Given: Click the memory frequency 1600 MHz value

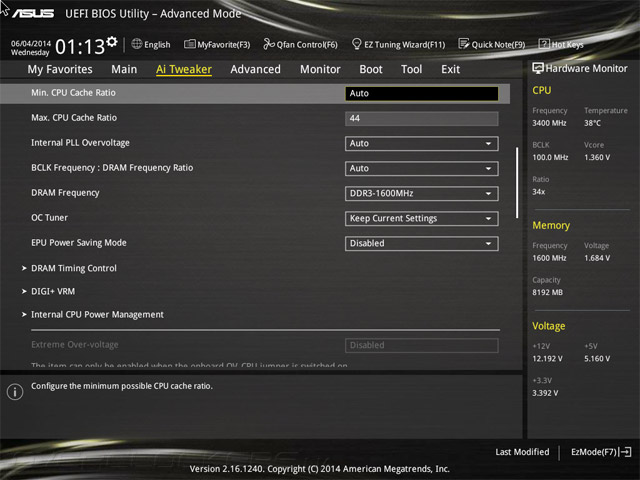Looking at the screenshot, I should pos(549,258).
